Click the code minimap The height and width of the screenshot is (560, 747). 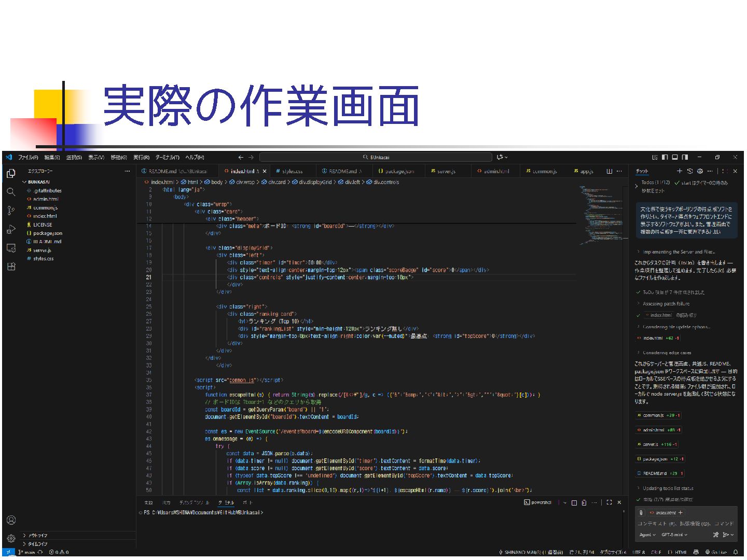[600, 215]
